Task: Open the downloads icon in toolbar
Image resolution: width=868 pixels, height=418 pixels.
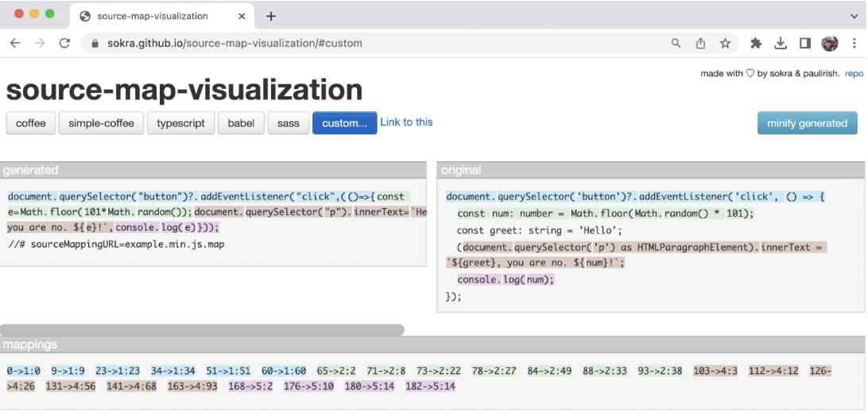Action: point(781,43)
